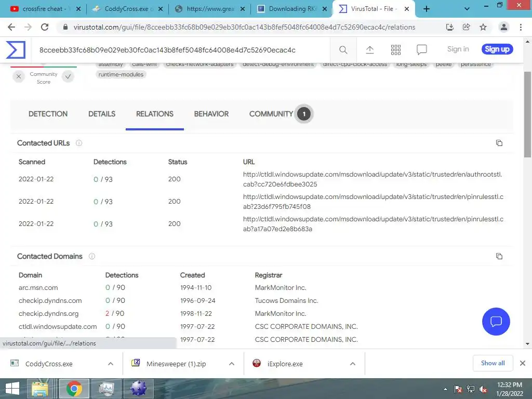This screenshot has width=532, height=399.
Task: Vote negative on Community Score
Action: click(x=19, y=77)
